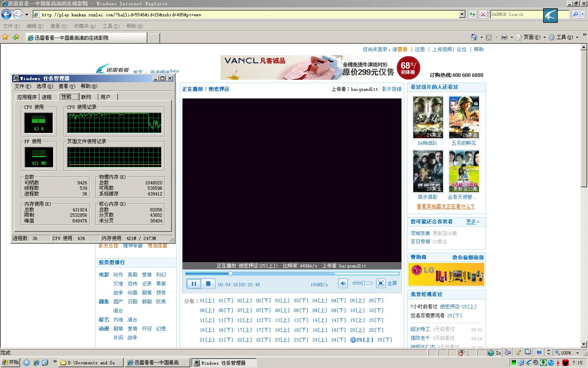The height and width of the screenshot is (368, 588).
Task: Click the IE Forward arrow button
Action: point(18,15)
